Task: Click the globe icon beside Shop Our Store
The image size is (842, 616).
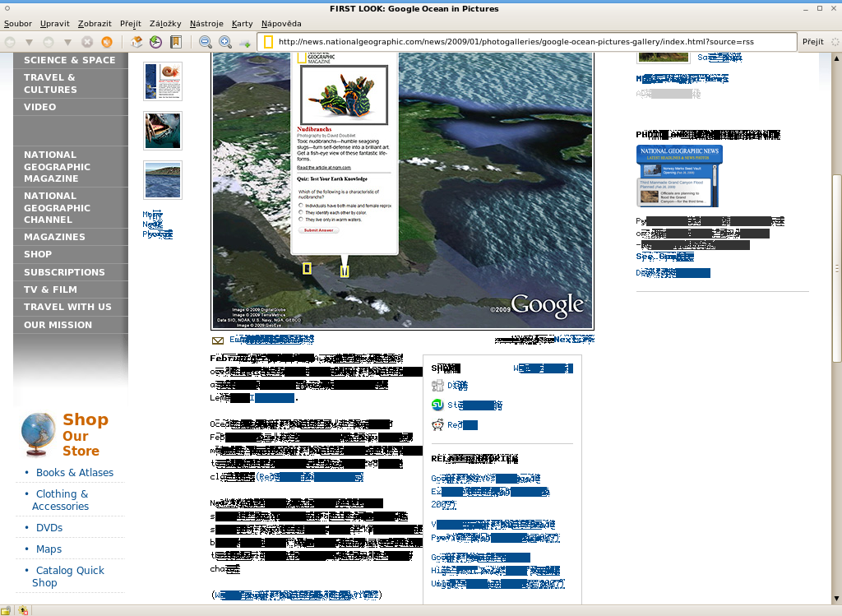Action: [38, 434]
